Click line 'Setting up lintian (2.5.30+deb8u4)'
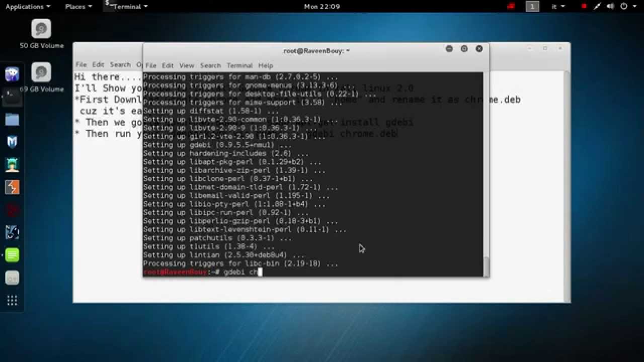The image size is (644, 362). point(224,255)
